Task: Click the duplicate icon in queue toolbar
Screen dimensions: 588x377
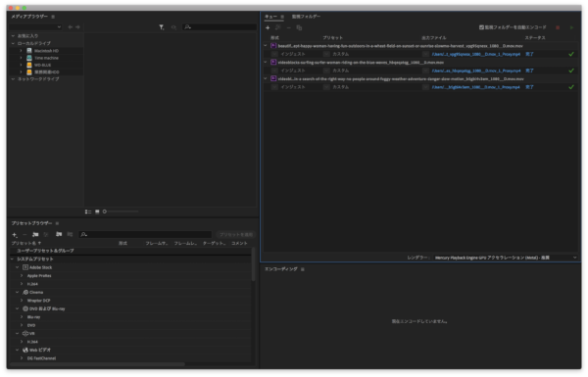Action: [299, 27]
